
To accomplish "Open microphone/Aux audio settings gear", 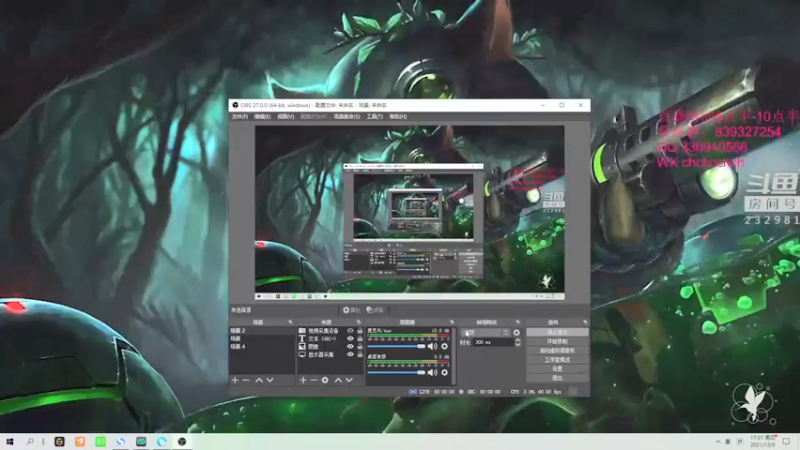I will [444, 346].
